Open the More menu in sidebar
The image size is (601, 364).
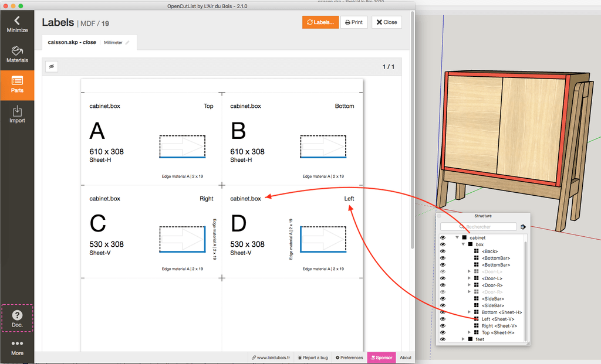click(x=17, y=348)
